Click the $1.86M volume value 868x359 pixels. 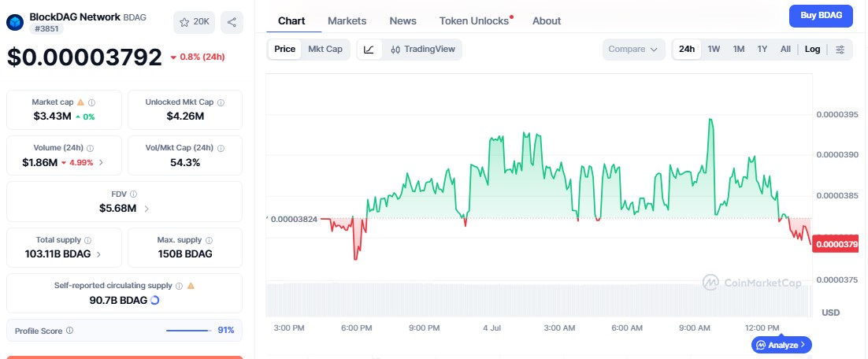[40, 163]
